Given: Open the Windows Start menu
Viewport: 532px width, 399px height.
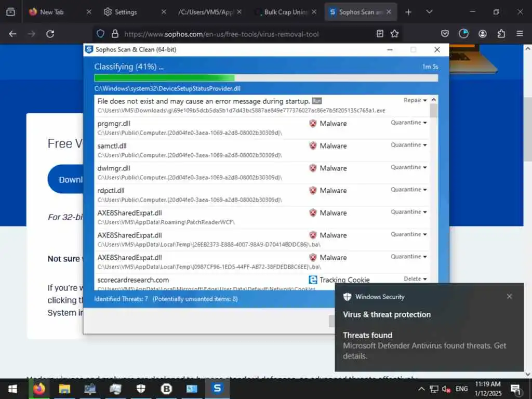Looking at the screenshot, I should click(x=13, y=389).
